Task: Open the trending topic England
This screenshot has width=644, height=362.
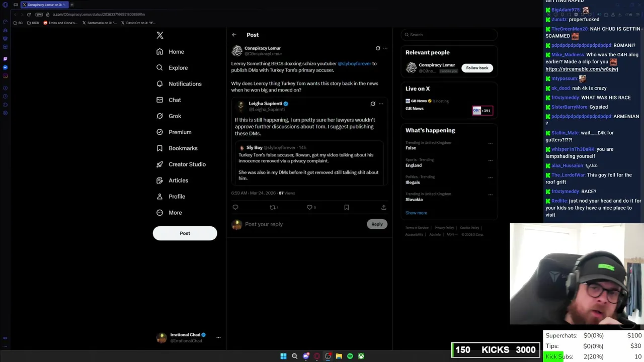Action: 414,165
